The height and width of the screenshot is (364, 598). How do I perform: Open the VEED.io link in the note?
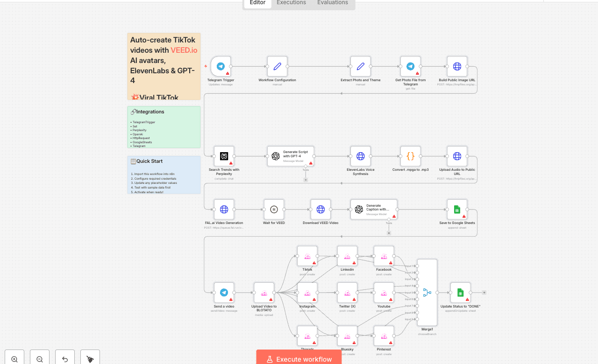pos(184,50)
